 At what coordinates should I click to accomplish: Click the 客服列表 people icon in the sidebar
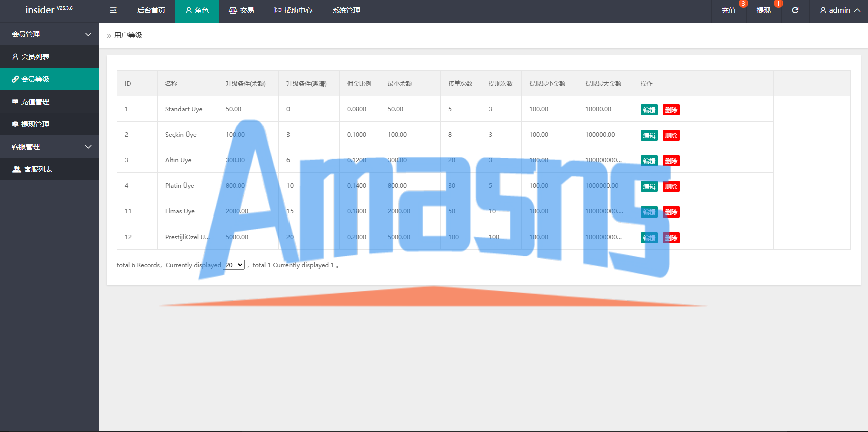(x=17, y=169)
